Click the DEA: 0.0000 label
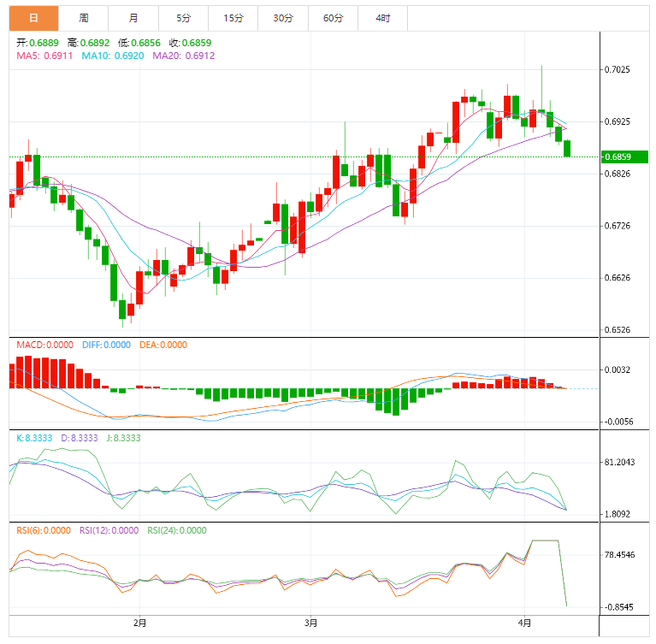 [x=163, y=345]
